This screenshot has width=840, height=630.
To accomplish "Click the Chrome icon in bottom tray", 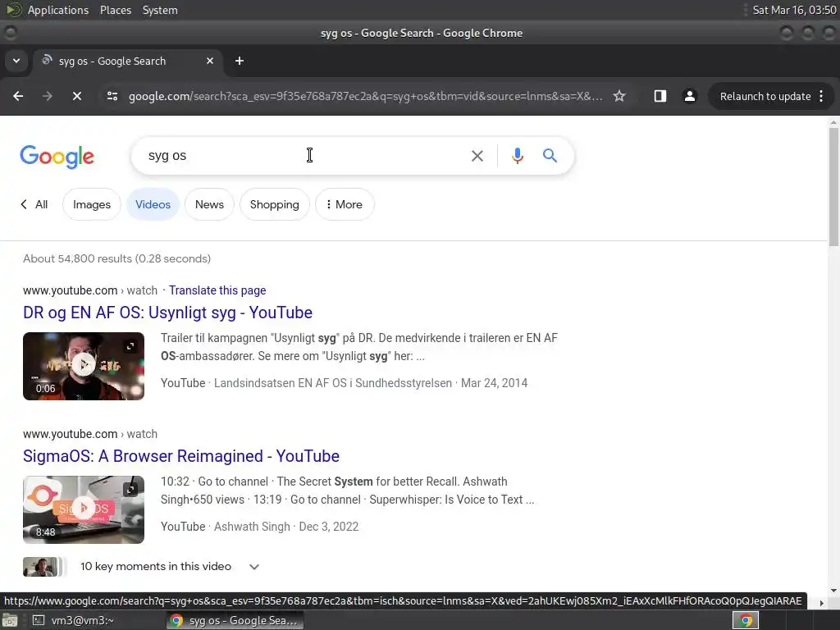I will tap(745, 620).
